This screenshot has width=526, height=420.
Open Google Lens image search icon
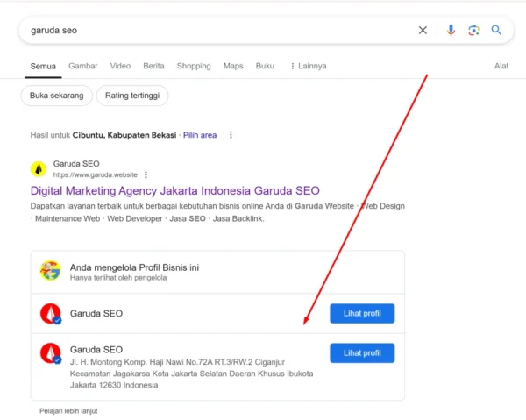pos(473,30)
